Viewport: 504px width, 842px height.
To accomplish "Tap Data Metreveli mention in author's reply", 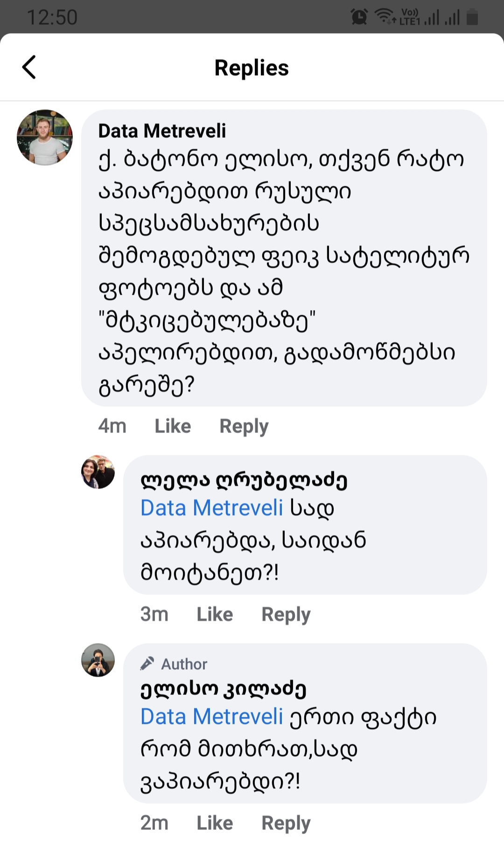I will (212, 717).
